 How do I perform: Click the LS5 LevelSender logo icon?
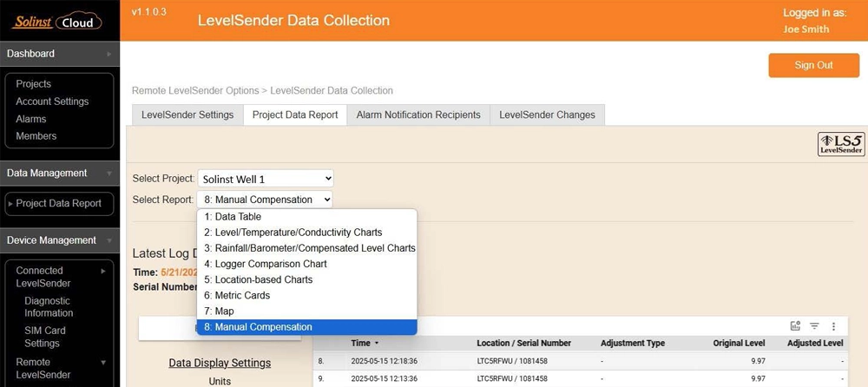pos(841,144)
